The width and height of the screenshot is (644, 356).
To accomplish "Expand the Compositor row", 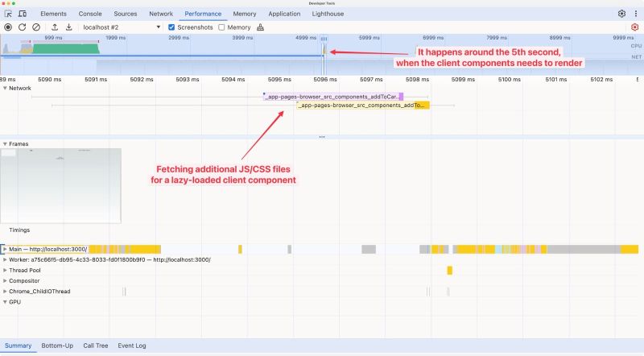I will [x=5, y=281].
